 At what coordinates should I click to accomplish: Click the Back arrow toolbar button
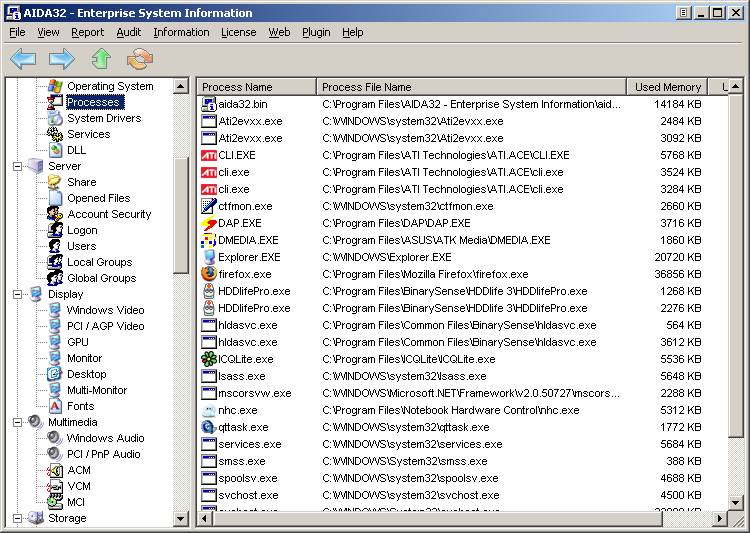click(x=23, y=59)
